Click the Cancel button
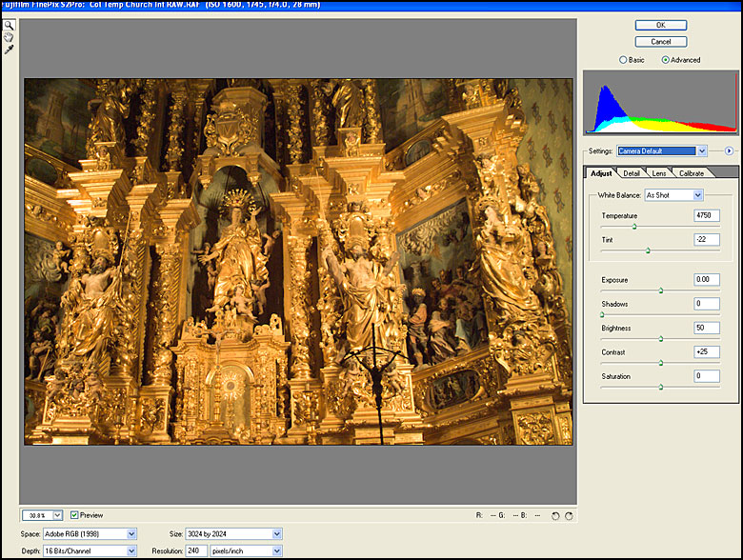 pos(661,42)
